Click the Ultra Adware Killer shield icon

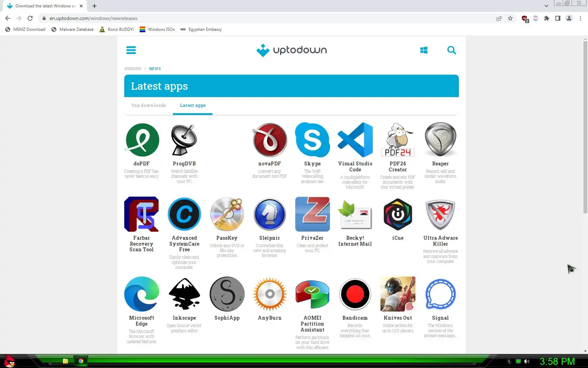441,214
